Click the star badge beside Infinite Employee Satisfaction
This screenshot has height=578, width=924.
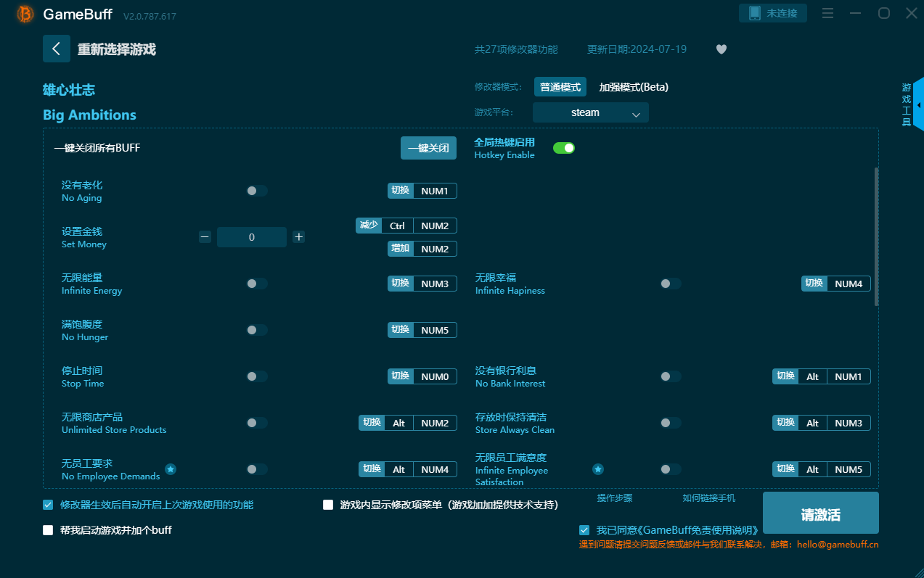[x=598, y=469]
